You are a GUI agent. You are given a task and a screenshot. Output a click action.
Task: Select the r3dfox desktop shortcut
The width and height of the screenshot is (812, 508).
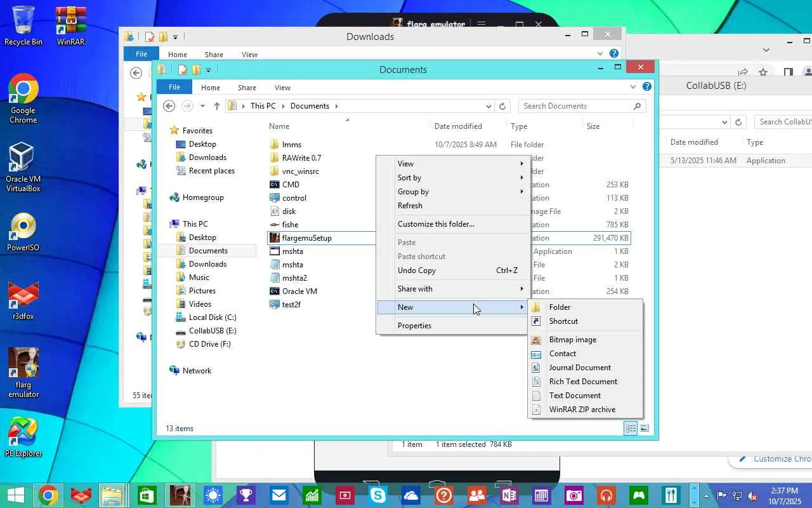(x=23, y=300)
